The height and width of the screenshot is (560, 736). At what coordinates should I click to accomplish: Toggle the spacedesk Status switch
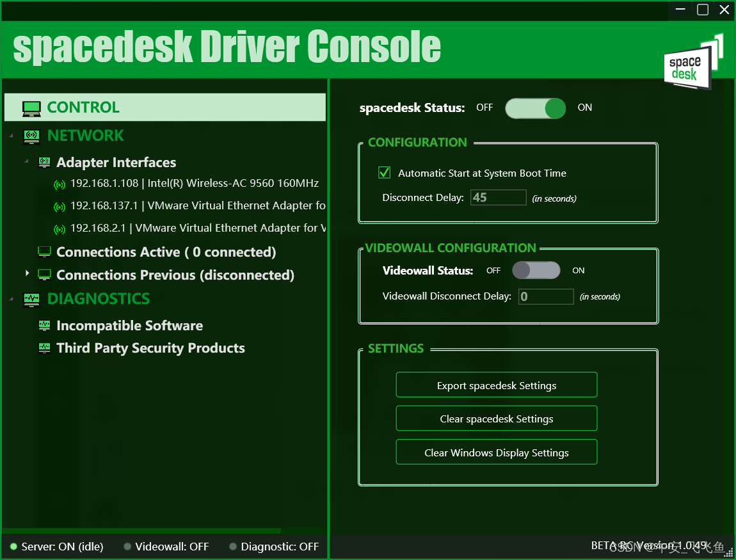tap(535, 108)
